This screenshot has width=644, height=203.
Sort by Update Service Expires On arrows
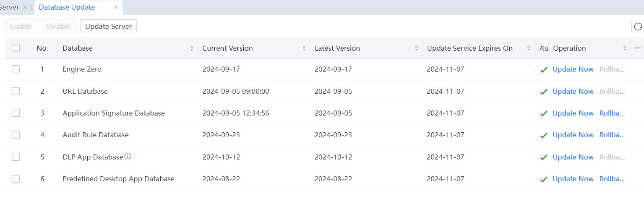point(529,48)
